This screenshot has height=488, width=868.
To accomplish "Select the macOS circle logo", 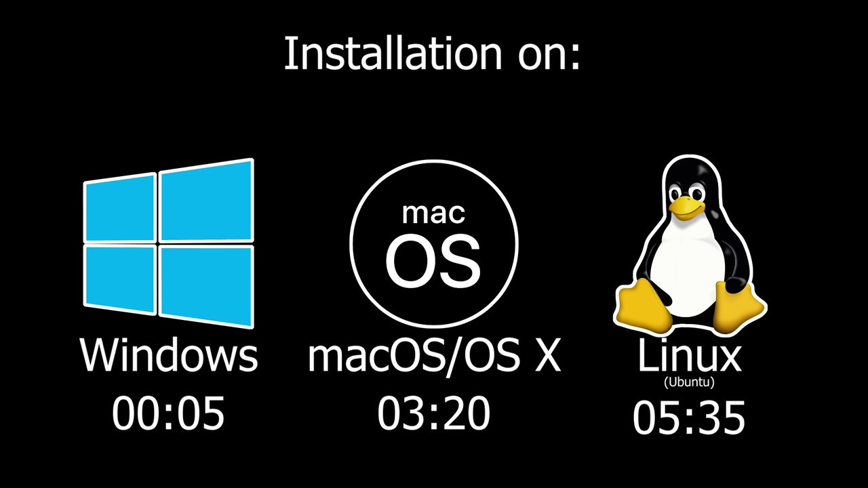I will [x=434, y=245].
